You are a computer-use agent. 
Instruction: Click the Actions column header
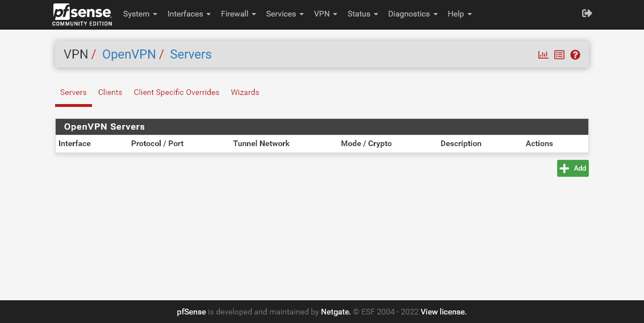click(540, 144)
